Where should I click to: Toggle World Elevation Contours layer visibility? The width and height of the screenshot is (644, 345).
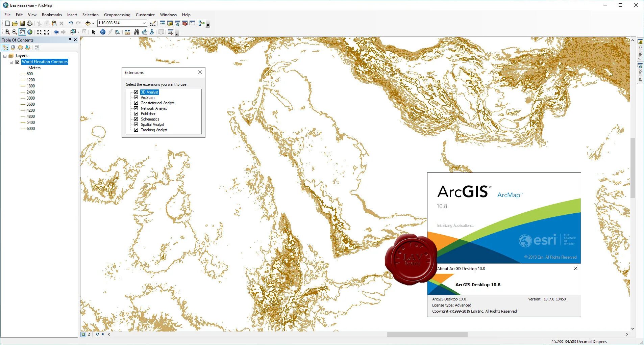click(x=18, y=62)
